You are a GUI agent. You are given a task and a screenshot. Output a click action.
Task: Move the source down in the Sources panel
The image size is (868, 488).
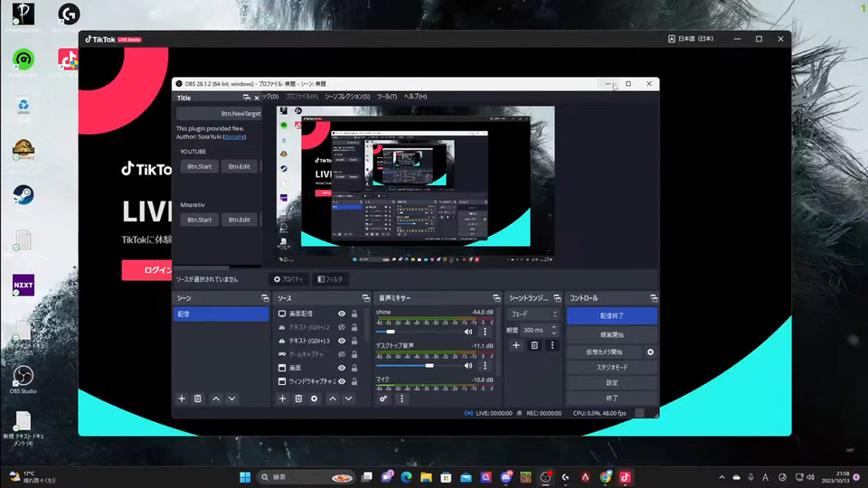click(x=349, y=399)
